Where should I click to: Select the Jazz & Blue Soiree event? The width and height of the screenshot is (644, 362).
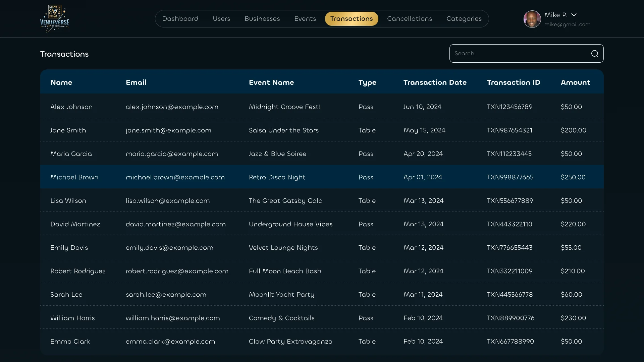278,154
